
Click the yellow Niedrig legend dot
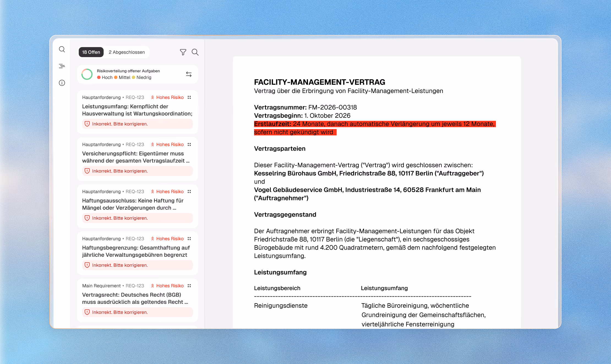point(133,78)
